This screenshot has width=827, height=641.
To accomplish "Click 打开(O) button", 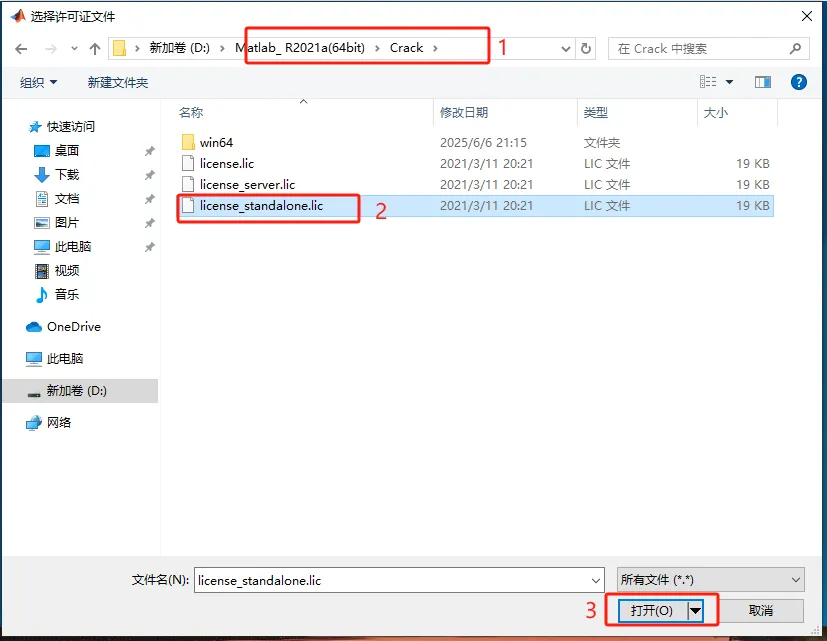I will point(652,610).
